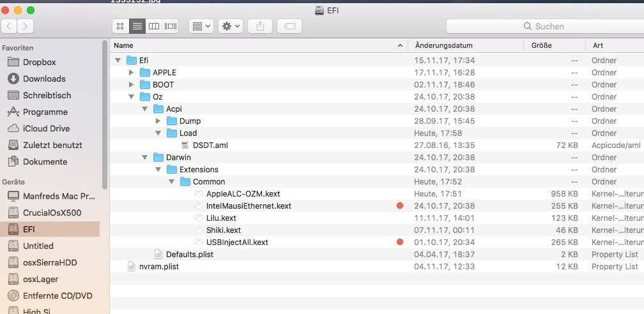Click the '72 KB' size of DSDT.aml
The image size is (644, 314).
(x=567, y=146)
